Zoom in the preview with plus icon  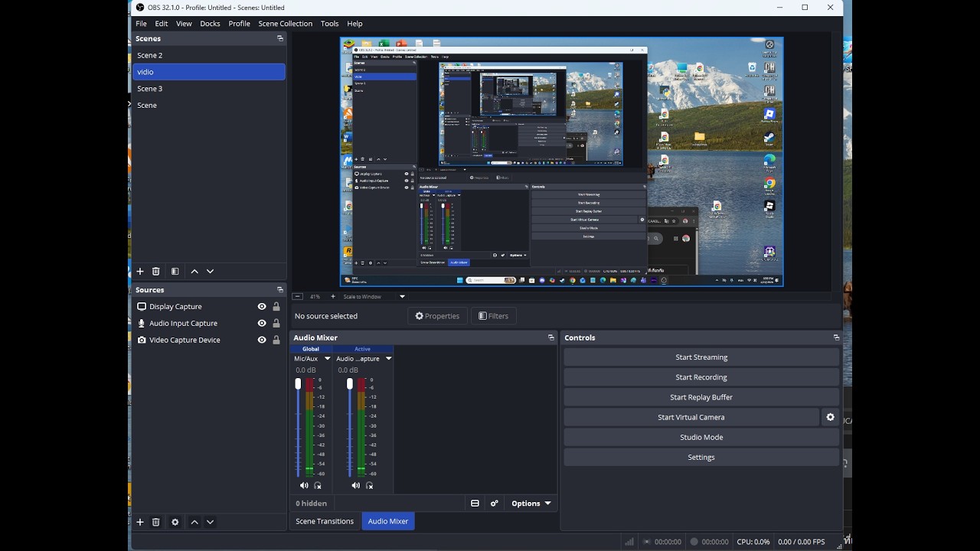pos(333,296)
